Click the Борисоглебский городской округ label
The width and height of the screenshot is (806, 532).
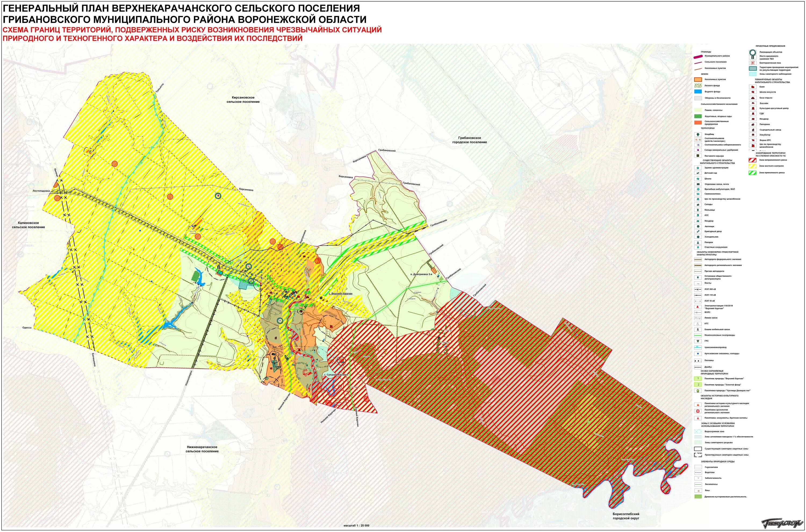(x=626, y=516)
